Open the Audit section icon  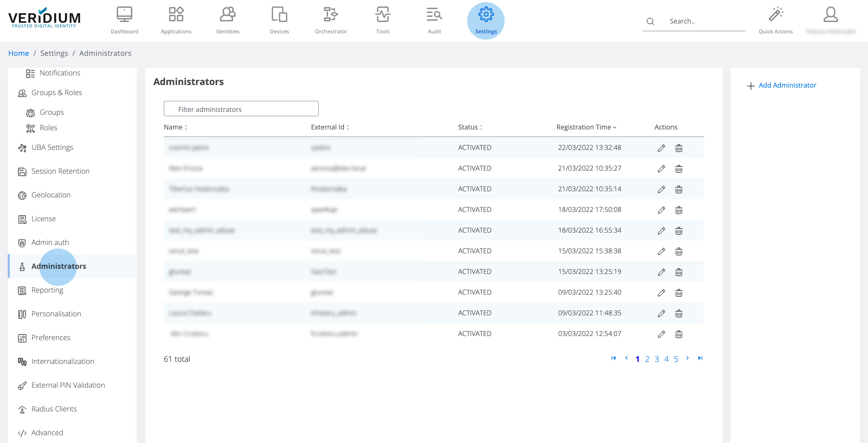click(x=434, y=14)
